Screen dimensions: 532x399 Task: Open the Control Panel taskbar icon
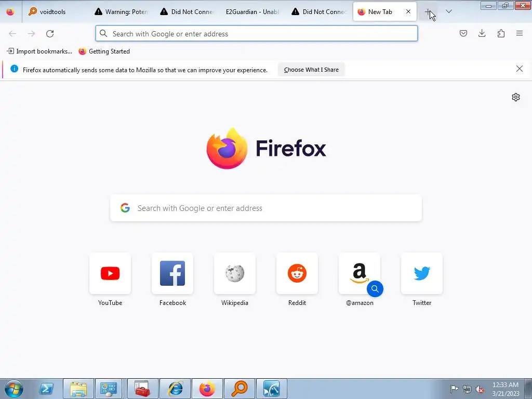pos(108,389)
